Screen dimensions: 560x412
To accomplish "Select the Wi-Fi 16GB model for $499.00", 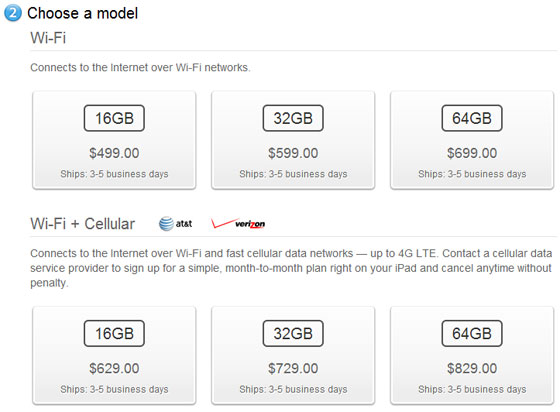I will pos(114,140).
